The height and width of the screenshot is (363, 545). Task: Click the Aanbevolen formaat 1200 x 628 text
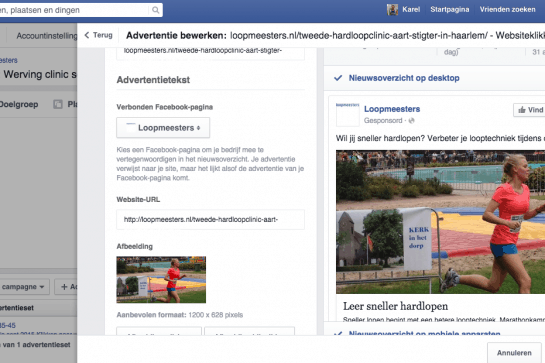coord(179,315)
